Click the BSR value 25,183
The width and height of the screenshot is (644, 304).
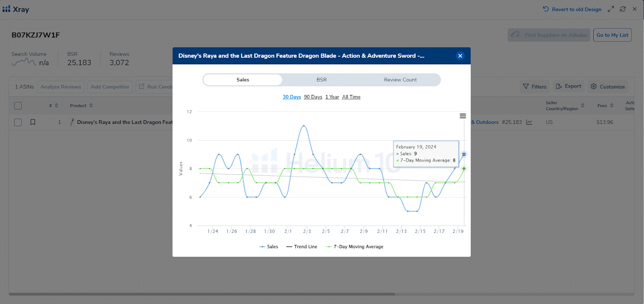click(79, 63)
